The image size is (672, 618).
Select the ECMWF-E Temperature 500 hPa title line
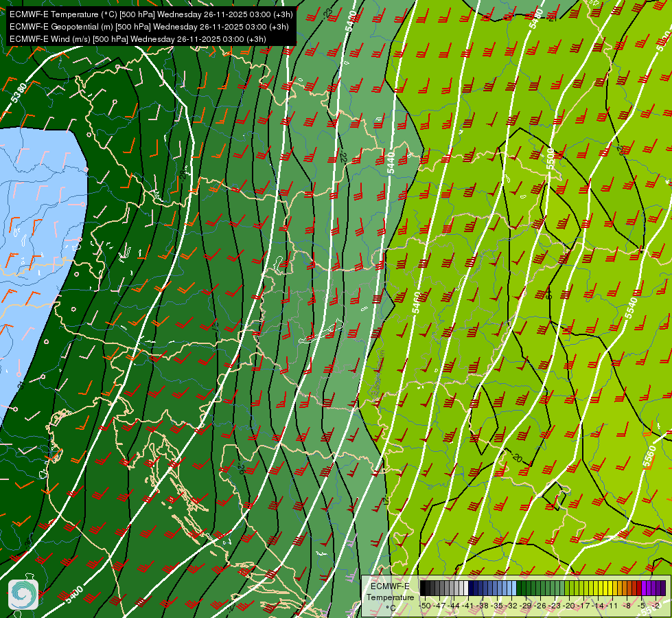tap(151, 14)
